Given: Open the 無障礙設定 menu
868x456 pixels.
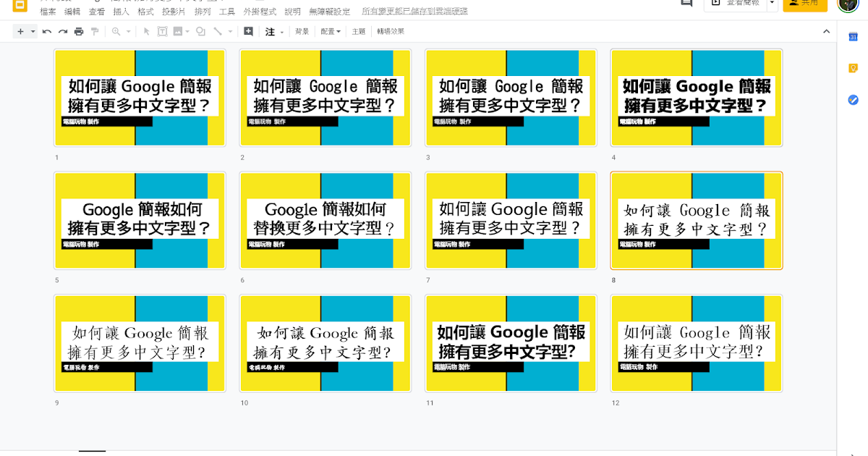Looking at the screenshot, I should pos(329,12).
